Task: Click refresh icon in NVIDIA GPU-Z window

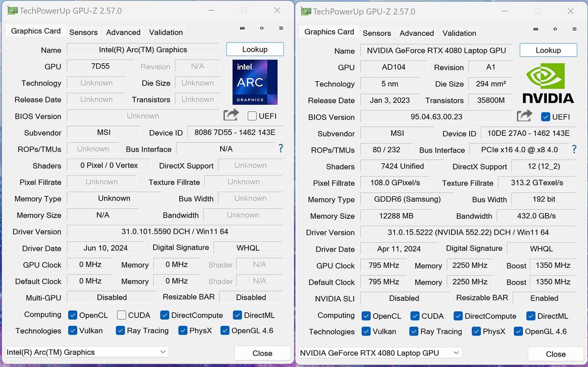Action: (555, 29)
